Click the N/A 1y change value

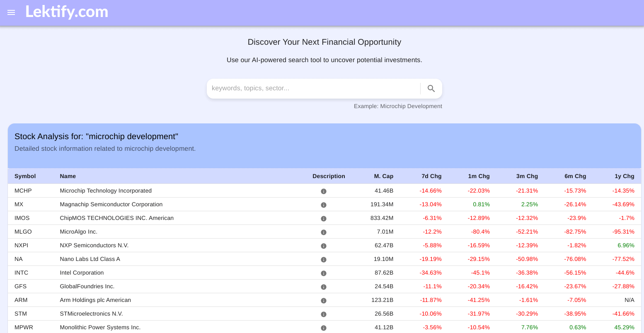click(x=629, y=300)
